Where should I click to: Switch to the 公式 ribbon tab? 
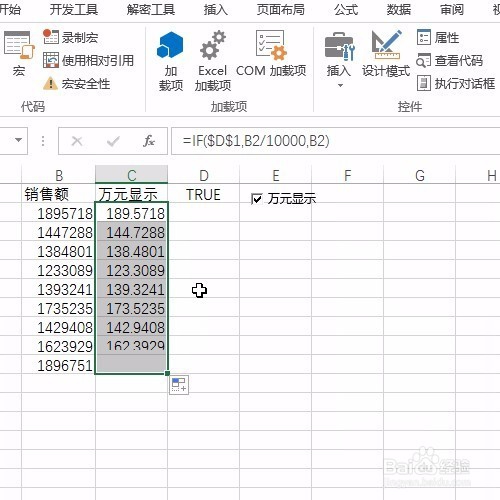click(346, 9)
